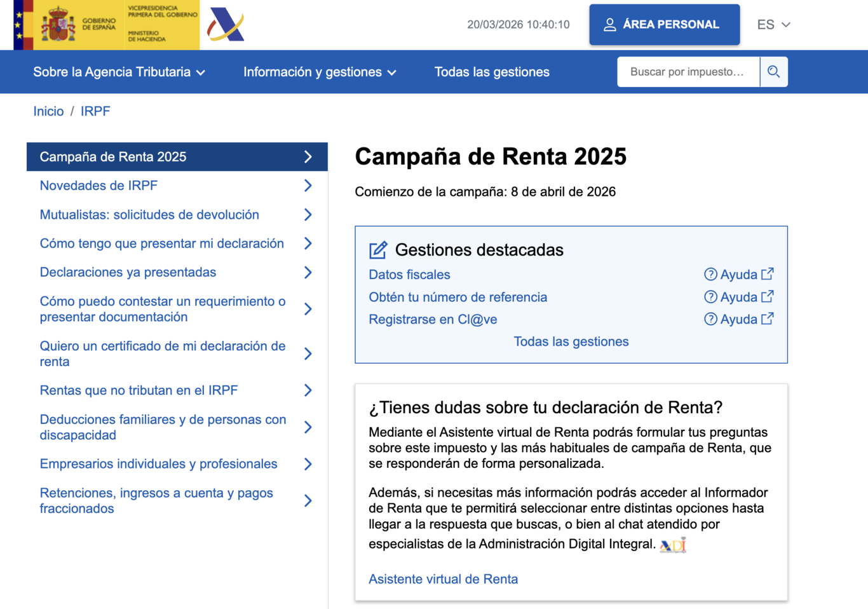Go to Inicio breadcrumb
The image size is (868, 609).
pos(48,111)
